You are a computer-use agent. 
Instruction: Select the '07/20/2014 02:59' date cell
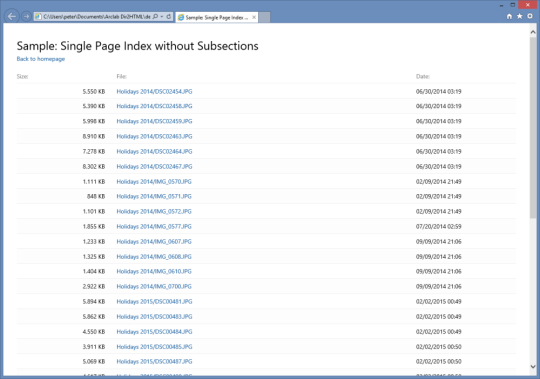coord(438,227)
